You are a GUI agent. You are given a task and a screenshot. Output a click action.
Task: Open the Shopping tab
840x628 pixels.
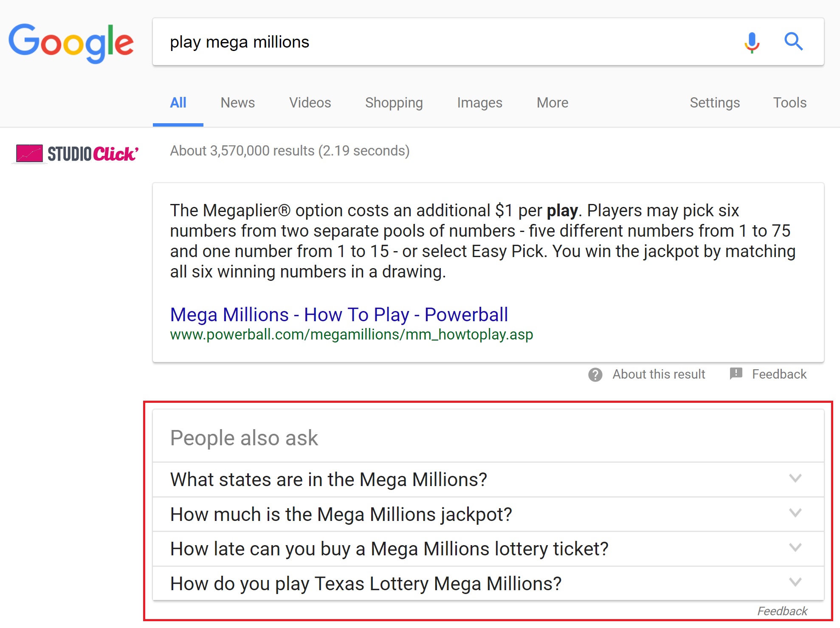[394, 103]
